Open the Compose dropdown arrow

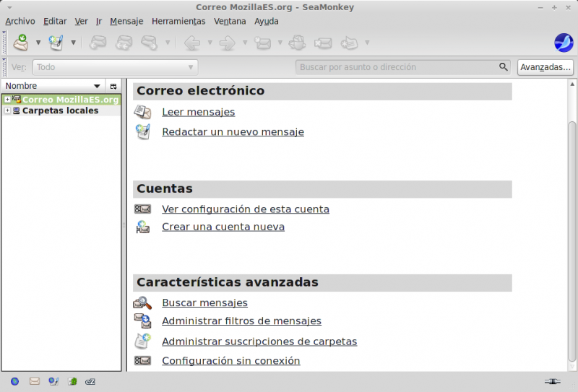[74, 43]
